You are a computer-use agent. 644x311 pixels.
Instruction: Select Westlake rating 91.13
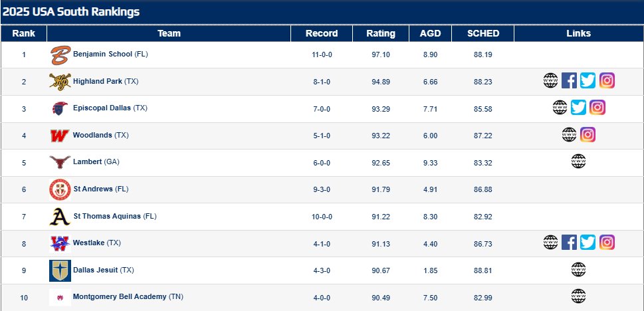(381, 244)
